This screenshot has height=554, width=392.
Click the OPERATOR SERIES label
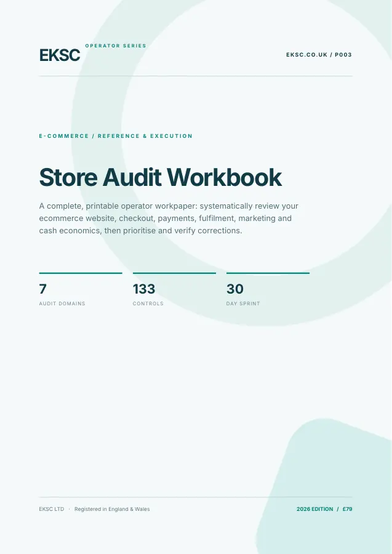[116, 46]
